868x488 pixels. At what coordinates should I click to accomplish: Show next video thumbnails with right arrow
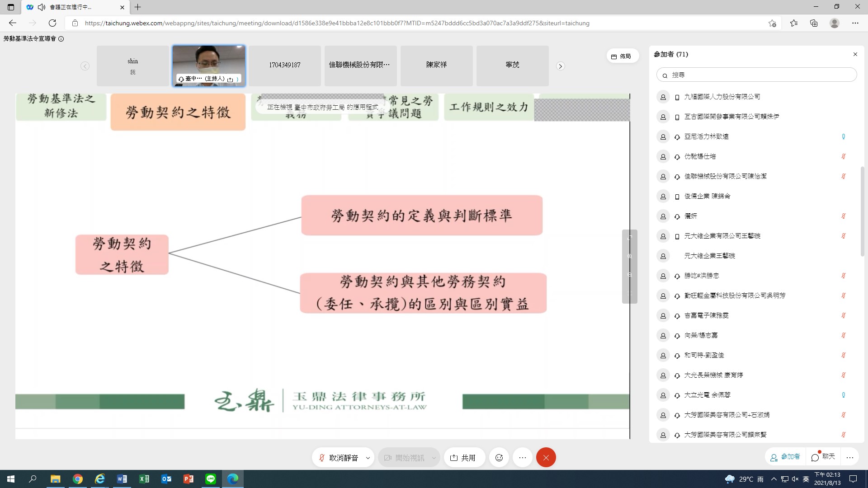tap(560, 66)
